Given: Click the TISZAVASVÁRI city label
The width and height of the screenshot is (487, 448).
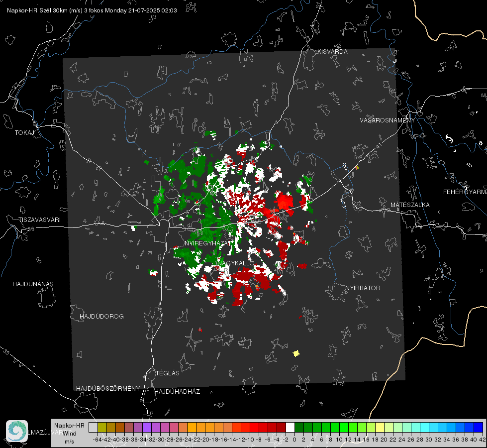Looking at the screenshot, I should point(39,220).
